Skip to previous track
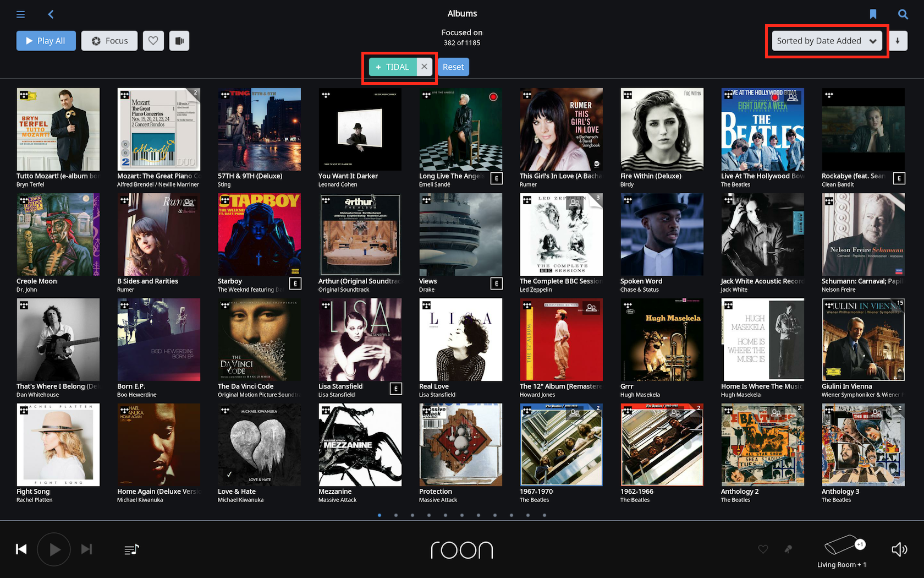The height and width of the screenshot is (578, 924). pos(21,549)
